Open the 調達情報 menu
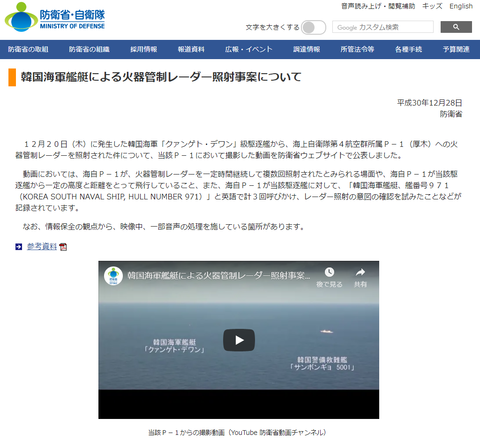 point(306,49)
